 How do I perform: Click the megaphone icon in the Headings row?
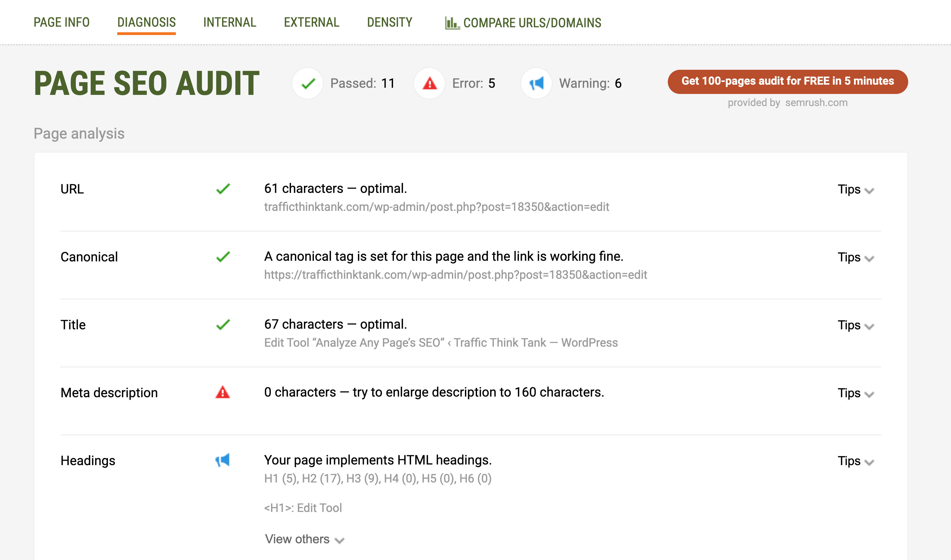(223, 460)
